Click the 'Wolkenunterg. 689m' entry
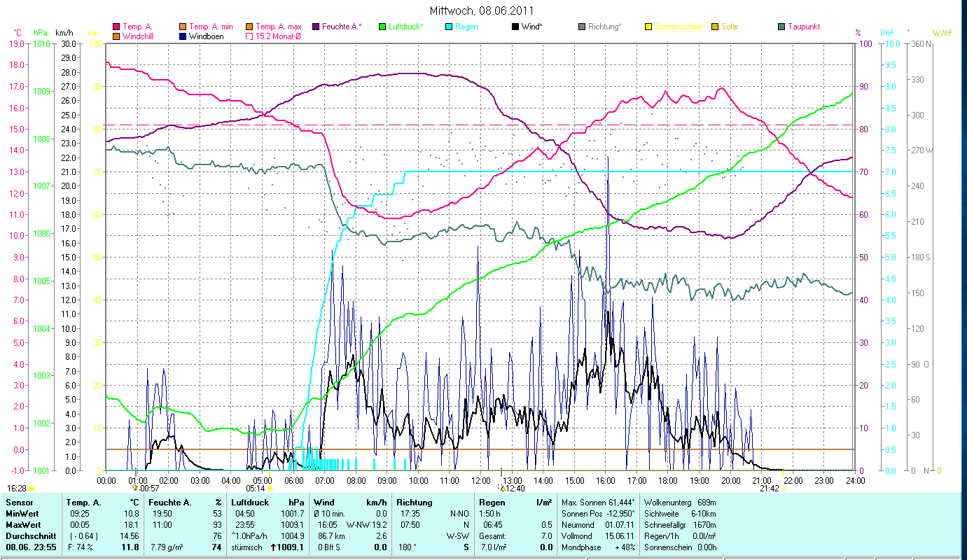 click(x=679, y=503)
